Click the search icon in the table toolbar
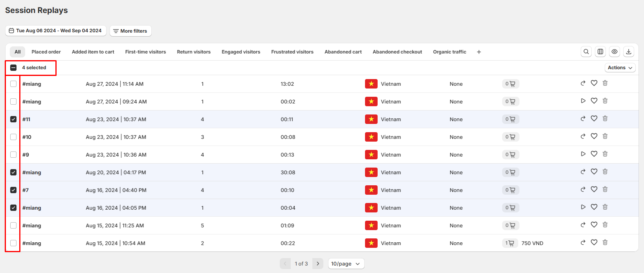The image size is (644, 273). pos(586,52)
